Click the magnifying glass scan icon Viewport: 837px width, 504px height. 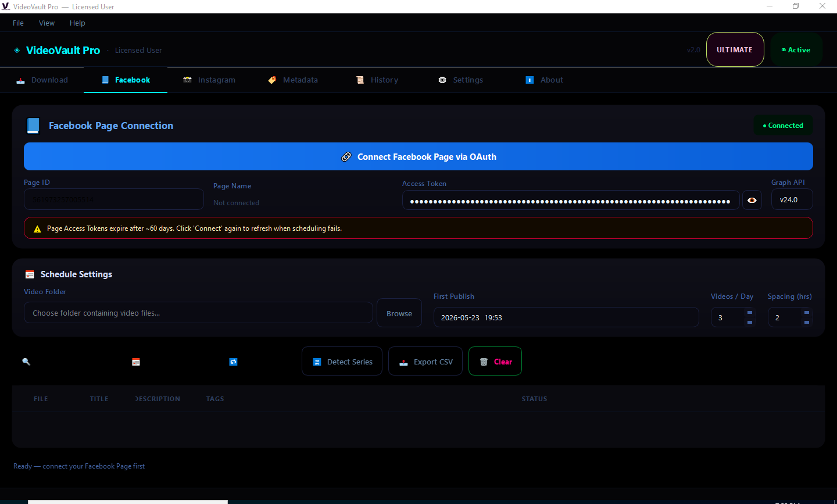pyautogui.click(x=26, y=362)
